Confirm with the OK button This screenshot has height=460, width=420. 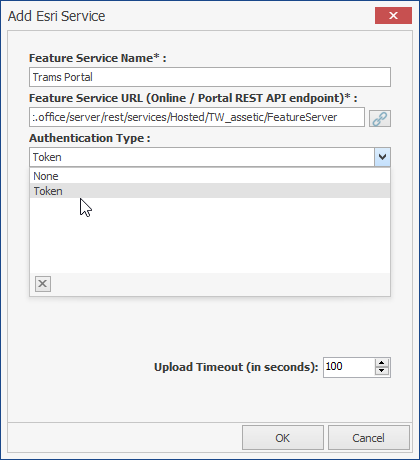283,438
